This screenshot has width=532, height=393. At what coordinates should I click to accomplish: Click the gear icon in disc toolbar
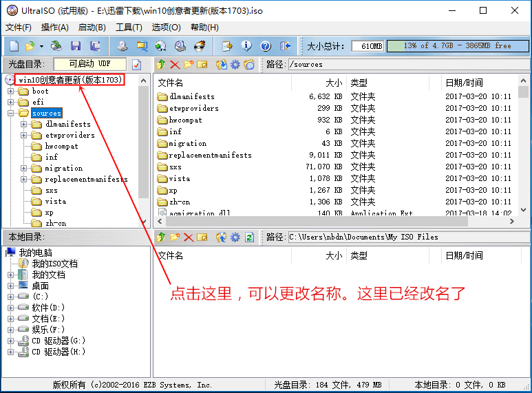coord(235,65)
